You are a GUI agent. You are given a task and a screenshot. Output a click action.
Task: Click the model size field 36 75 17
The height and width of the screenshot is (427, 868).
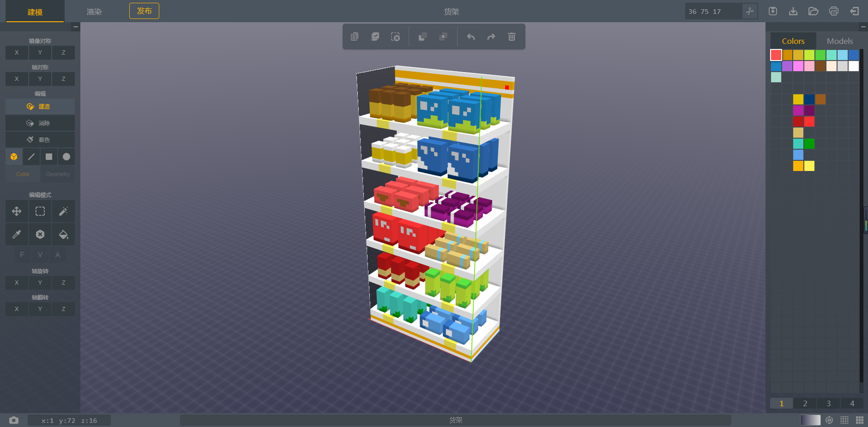(713, 12)
